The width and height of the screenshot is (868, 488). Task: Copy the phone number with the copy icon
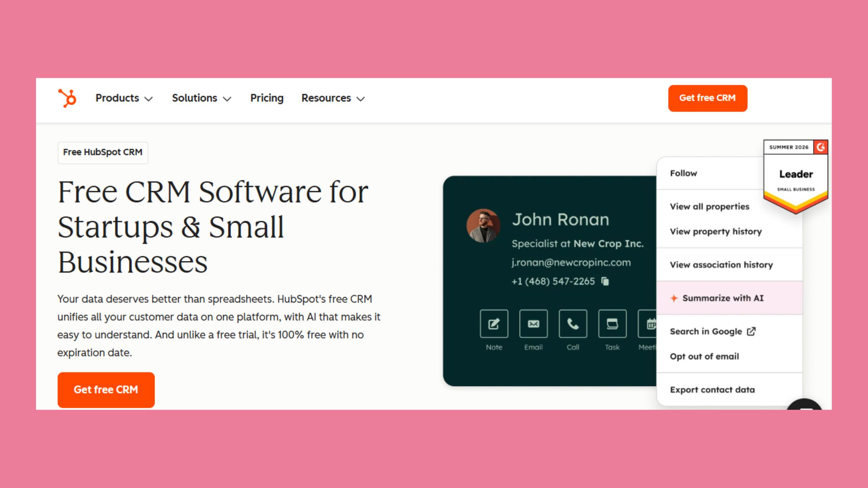(x=605, y=281)
